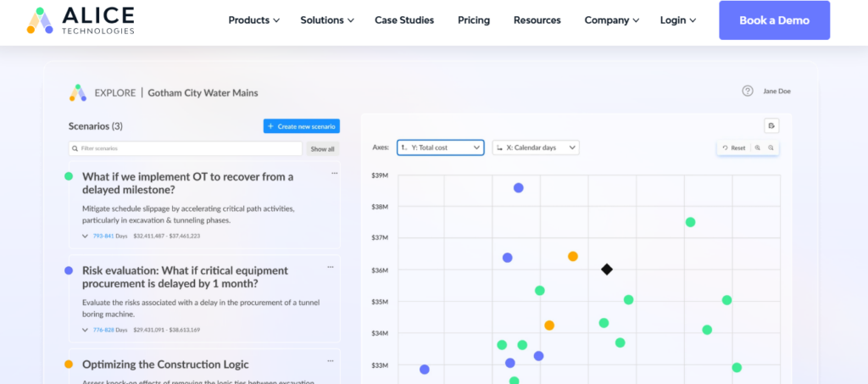Zoom in on the scatter chart
The image size is (868, 384).
pos(757,147)
